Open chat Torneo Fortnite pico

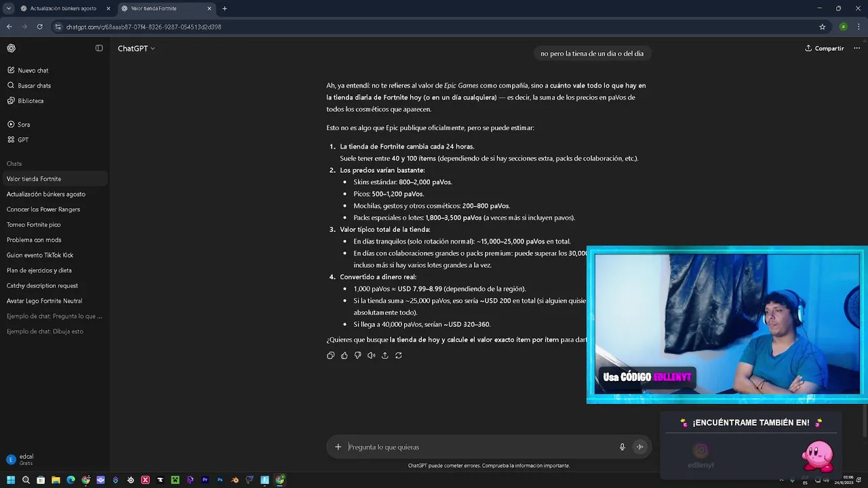click(x=54, y=224)
